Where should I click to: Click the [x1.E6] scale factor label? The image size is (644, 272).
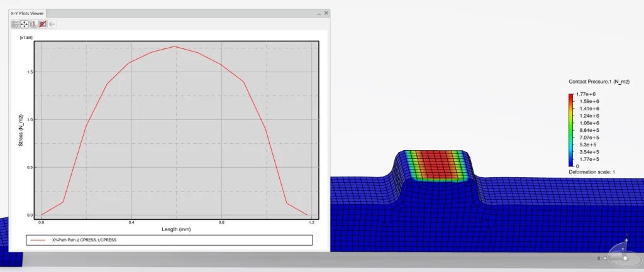[26, 37]
